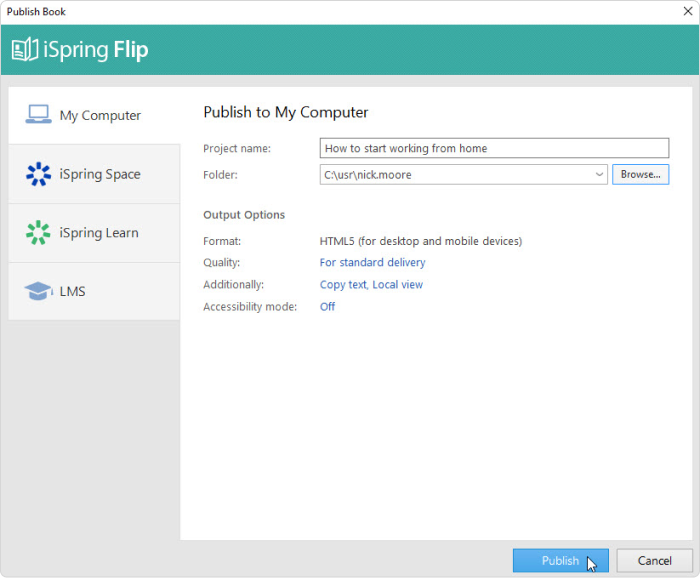Switch to the iSpring Space tab

[x=100, y=174]
